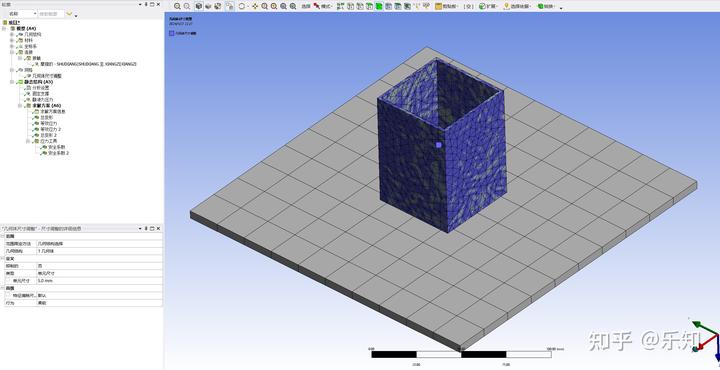This screenshot has height=370, width=720.
Task: Pin the details panel
Action: (x=146, y=228)
